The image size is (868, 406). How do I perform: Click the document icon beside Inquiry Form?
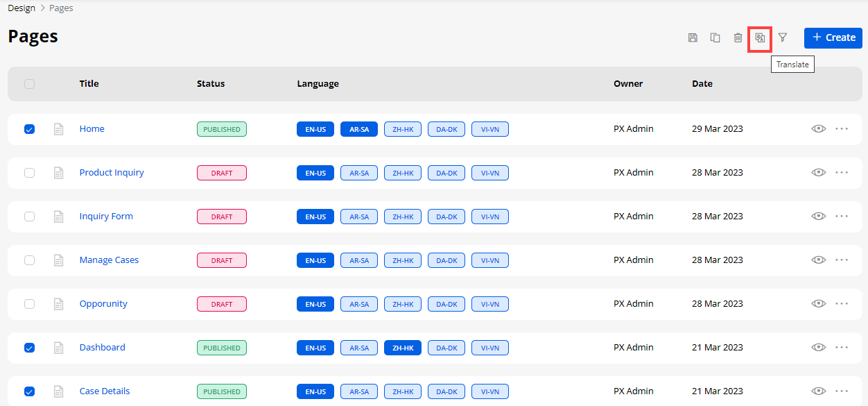click(x=59, y=217)
